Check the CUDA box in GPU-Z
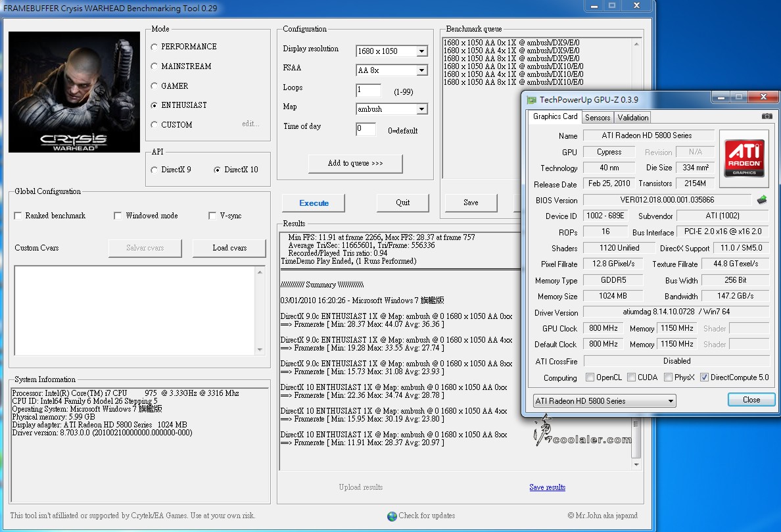The height and width of the screenshot is (532, 781). tap(632, 377)
